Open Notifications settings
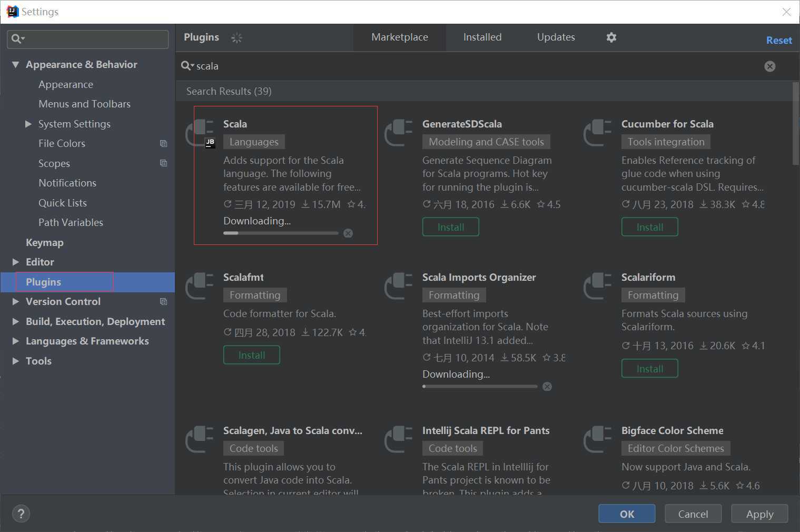The height and width of the screenshot is (532, 800). click(x=67, y=183)
